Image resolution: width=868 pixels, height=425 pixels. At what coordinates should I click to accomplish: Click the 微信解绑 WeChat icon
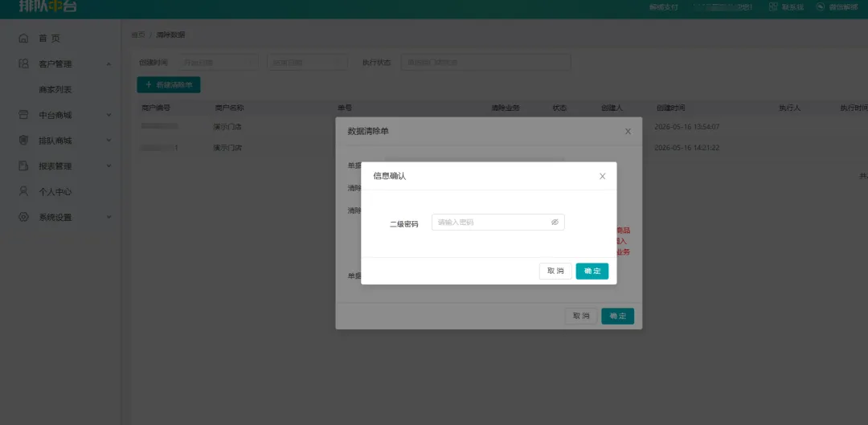(821, 6)
